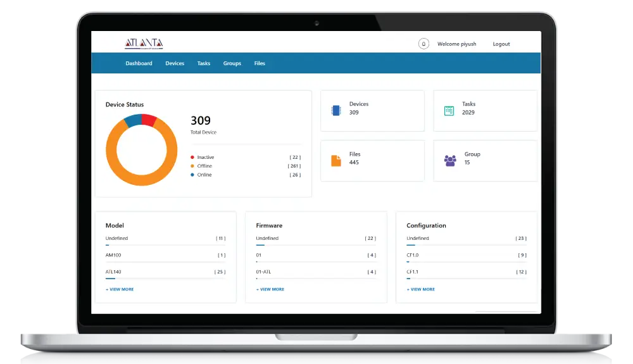Expand Firmware list with View More
Screen dimensions: 633x364
click(x=270, y=289)
